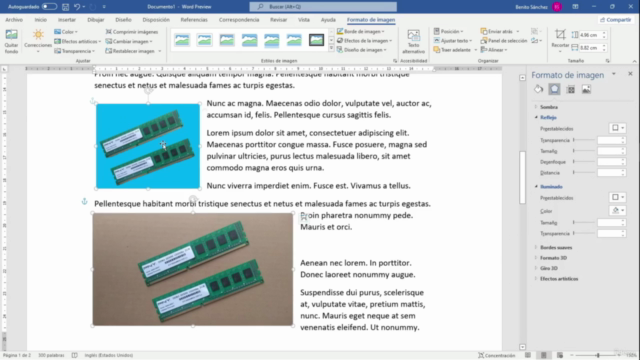Viewport: 640px width, 360px height.
Task: Click Restablecer imagen
Action: [x=133, y=51]
